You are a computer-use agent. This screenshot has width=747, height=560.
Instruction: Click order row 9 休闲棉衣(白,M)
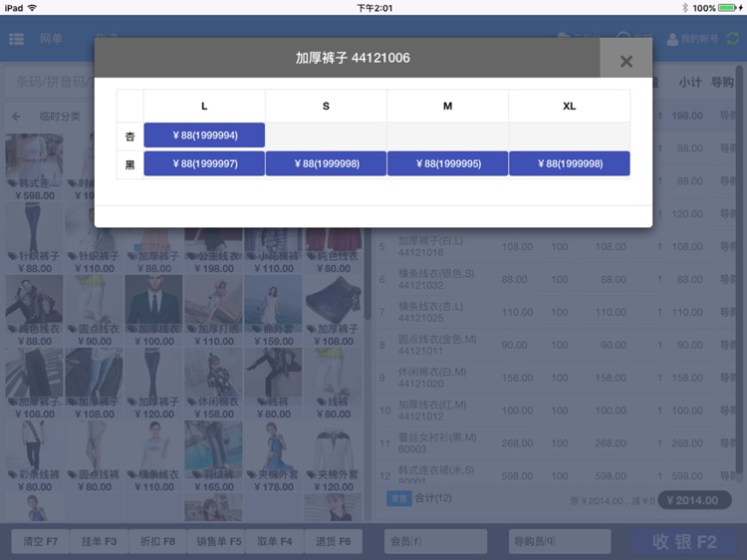pyautogui.click(x=555, y=378)
